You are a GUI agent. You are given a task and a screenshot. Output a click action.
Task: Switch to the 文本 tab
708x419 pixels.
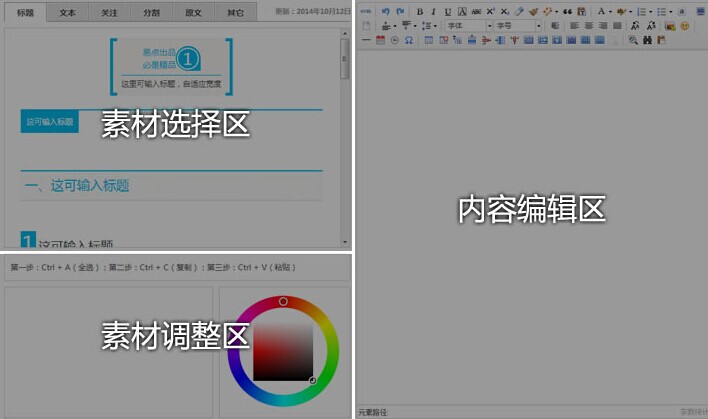point(67,13)
